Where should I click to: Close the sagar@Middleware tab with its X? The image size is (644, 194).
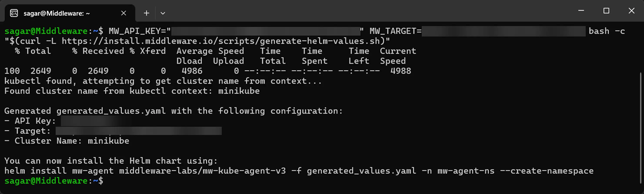(123, 13)
